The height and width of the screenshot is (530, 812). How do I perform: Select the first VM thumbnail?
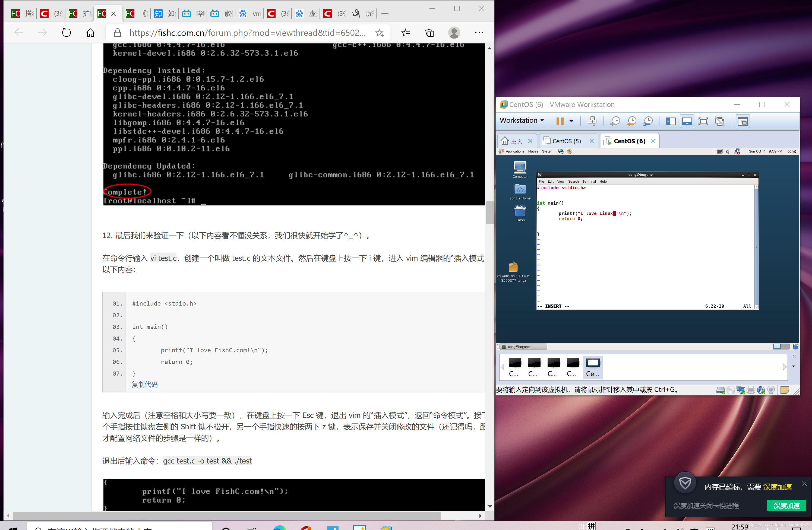(x=514, y=367)
